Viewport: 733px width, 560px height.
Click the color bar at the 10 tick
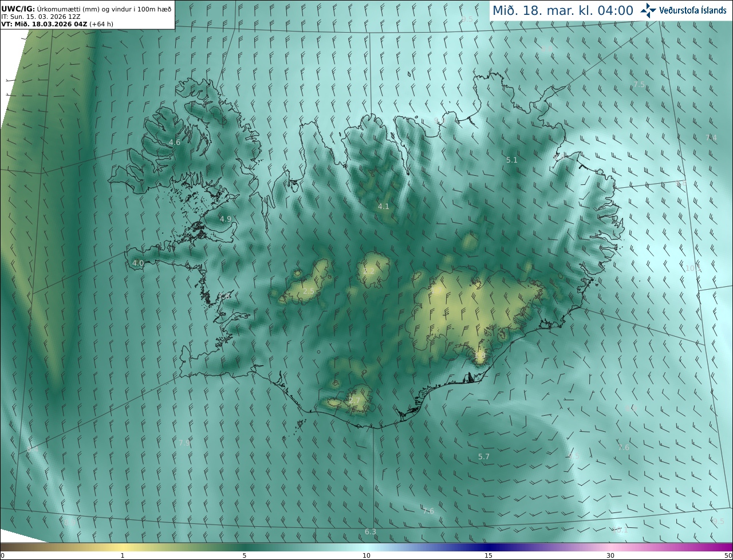[x=366, y=555]
